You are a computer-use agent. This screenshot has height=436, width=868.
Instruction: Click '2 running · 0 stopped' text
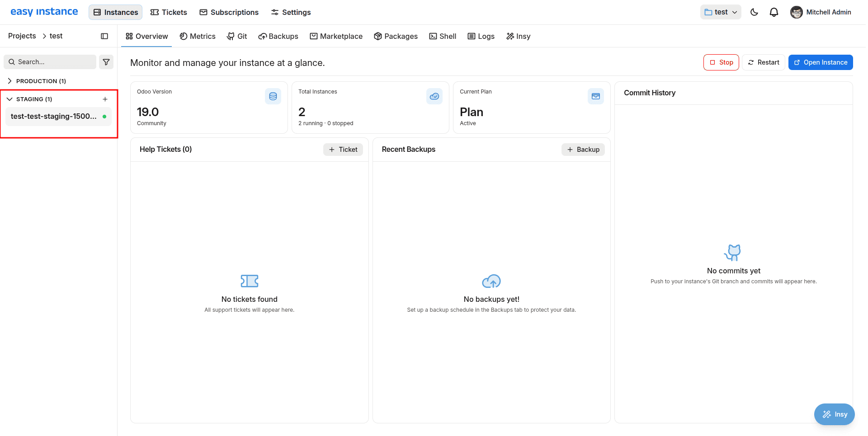pos(326,123)
